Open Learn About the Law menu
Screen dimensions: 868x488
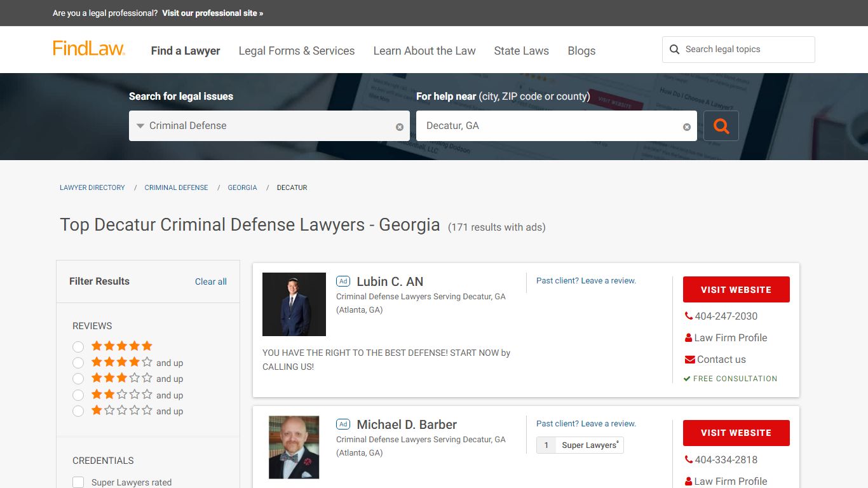424,51
